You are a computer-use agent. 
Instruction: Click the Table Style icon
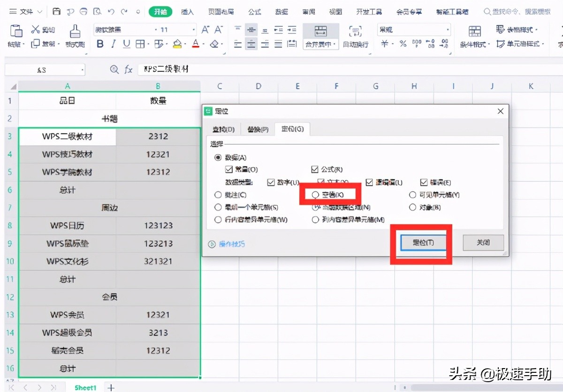(x=500, y=30)
